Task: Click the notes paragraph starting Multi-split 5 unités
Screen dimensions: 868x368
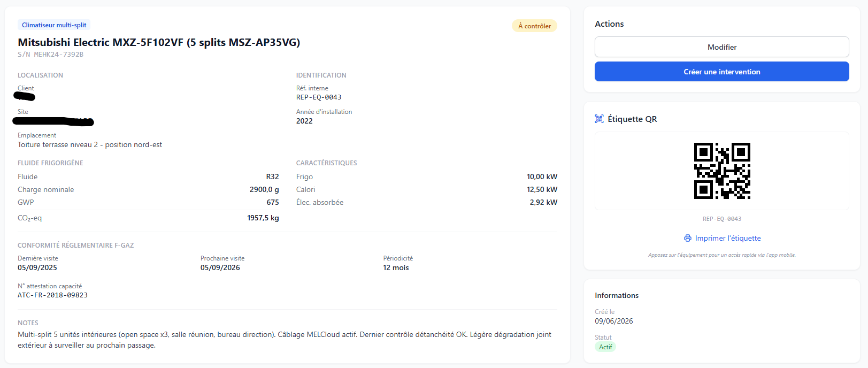Action: coord(285,340)
